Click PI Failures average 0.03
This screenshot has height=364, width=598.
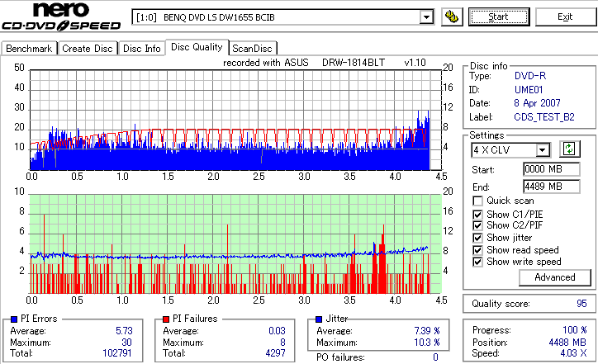point(277,331)
